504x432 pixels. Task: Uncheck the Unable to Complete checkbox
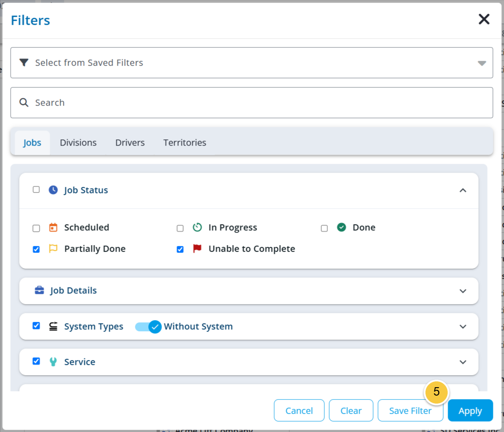(180, 249)
